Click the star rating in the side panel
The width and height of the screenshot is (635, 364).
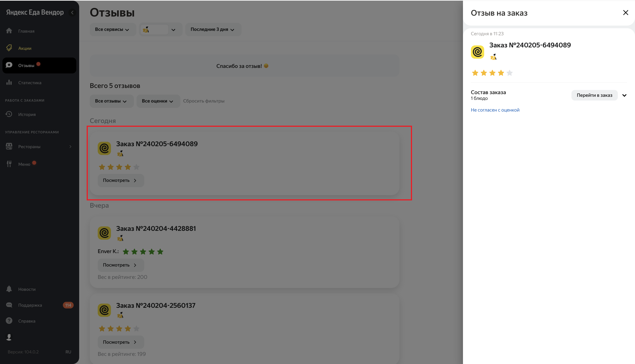tap(492, 73)
